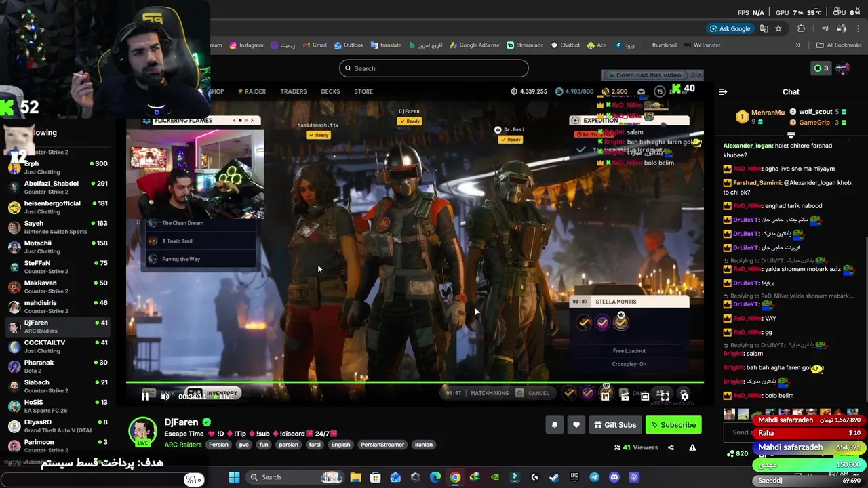Image resolution: width=868 pixels, height=488 pixels.
Task: Open the Streamlabs bookmark
Action: pos(525,45)
